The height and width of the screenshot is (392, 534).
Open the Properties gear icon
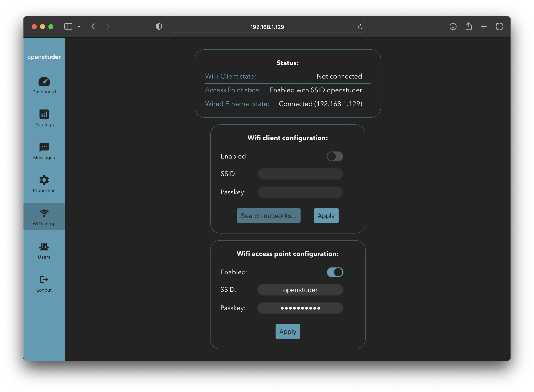click(44, 180)
